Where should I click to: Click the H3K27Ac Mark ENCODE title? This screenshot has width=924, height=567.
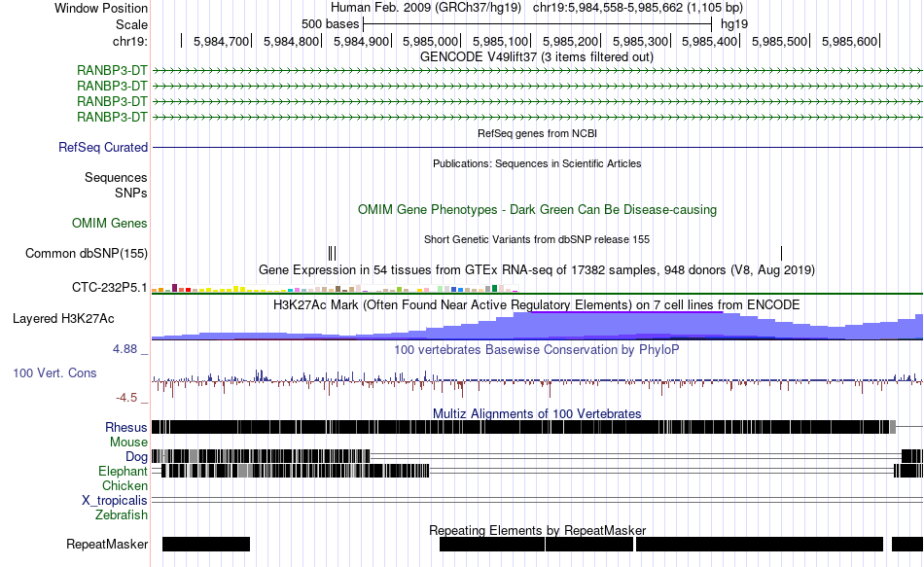[x=536, y=305]
